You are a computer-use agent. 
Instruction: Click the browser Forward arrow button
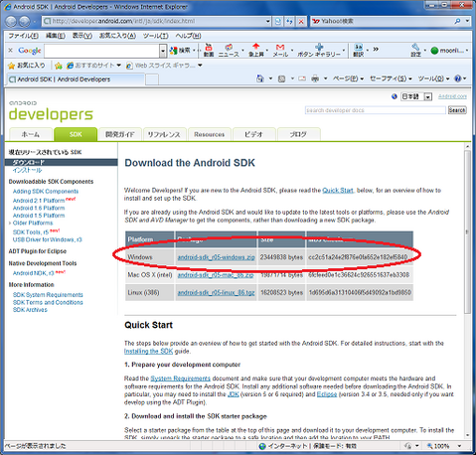(x=25, y=22)
